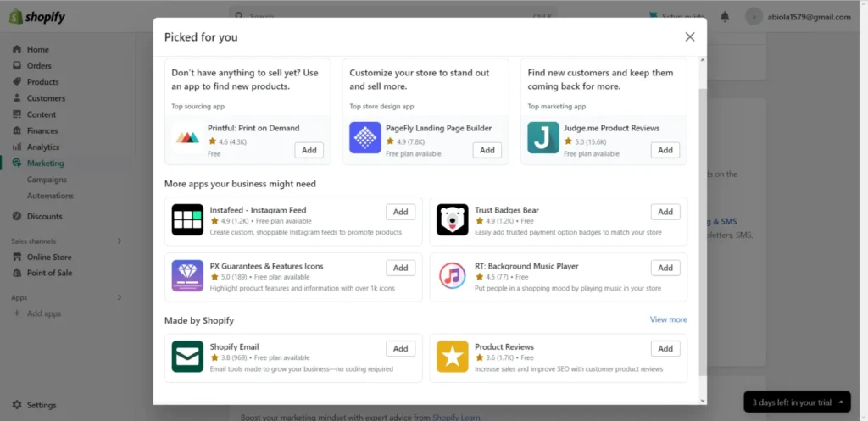Open the Setup guide button
868x421 pixels.
[x=679, y=17]
